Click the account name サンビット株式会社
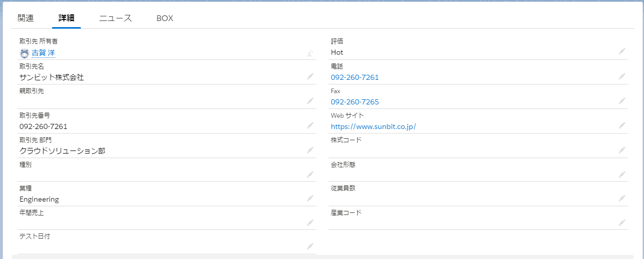 [52, 77]
